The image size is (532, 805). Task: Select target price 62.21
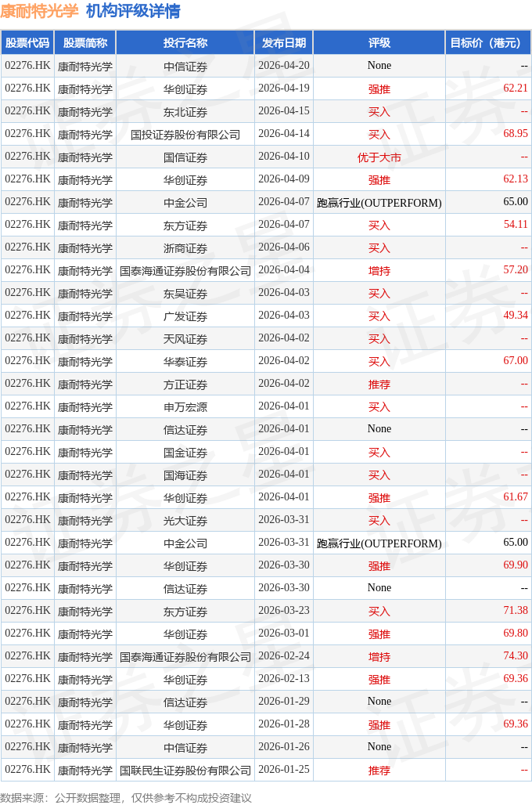click(x=515, y=88)
